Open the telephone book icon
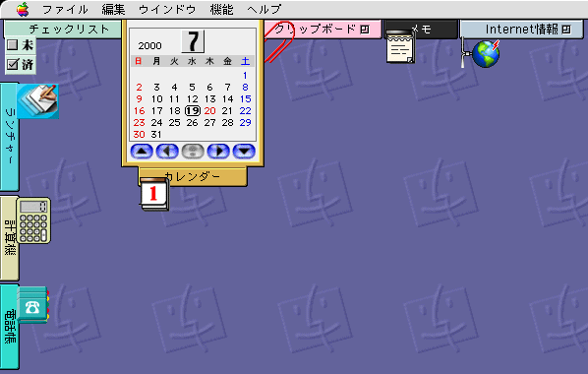The width and height of the screenshot is (588, 374). coord(33,305)
